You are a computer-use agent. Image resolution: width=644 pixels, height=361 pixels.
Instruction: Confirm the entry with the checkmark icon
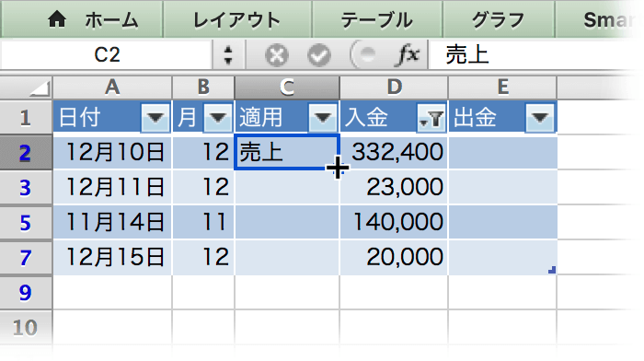pos(319,55)
